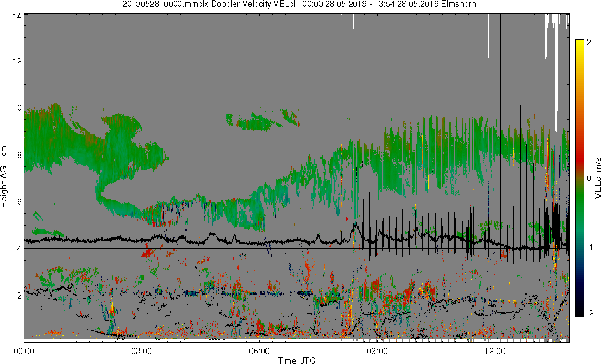Click the 4 km height tick label
Viewport: 601px width, 364px height.
point(19,249)
